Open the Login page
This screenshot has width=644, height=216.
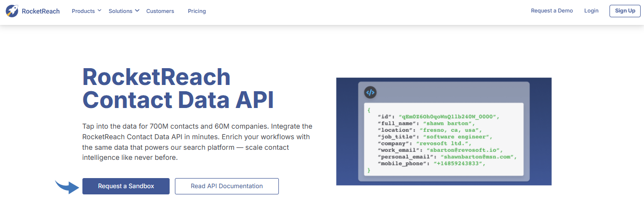pyautogui.click(x=591, y=11)
